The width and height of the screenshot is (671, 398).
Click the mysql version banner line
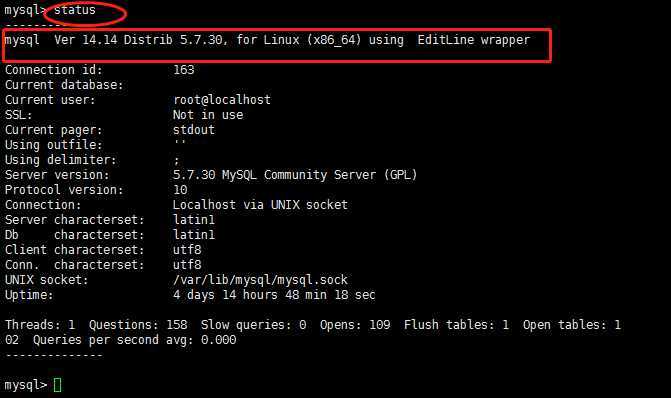(x=267, y=40)
